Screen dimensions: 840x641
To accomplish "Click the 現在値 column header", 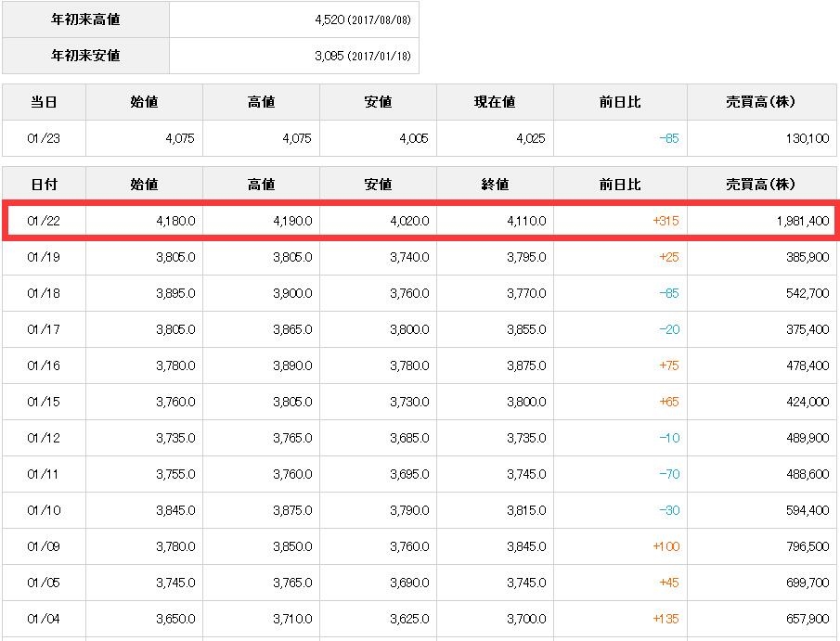I will pyautogui.click(x=495, y=102).
